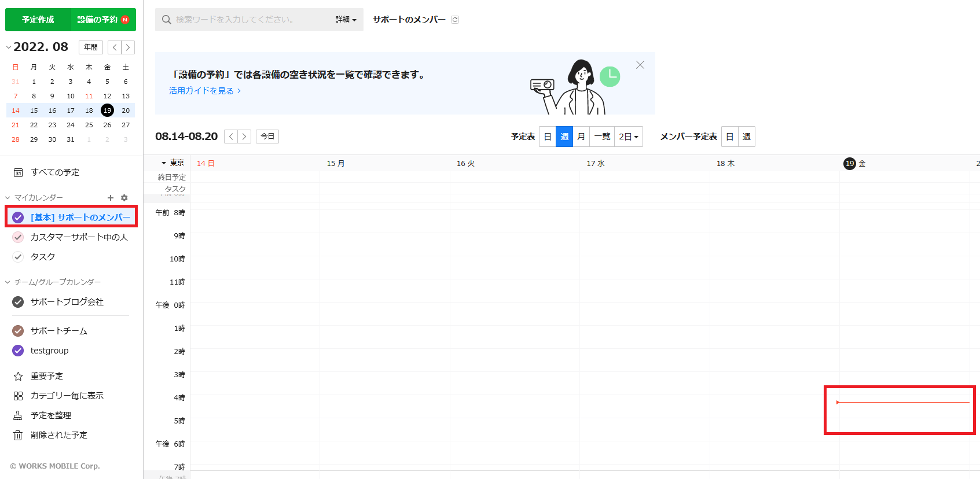
Task: Click the 予定作成 button
Action: tap(38, 20)
